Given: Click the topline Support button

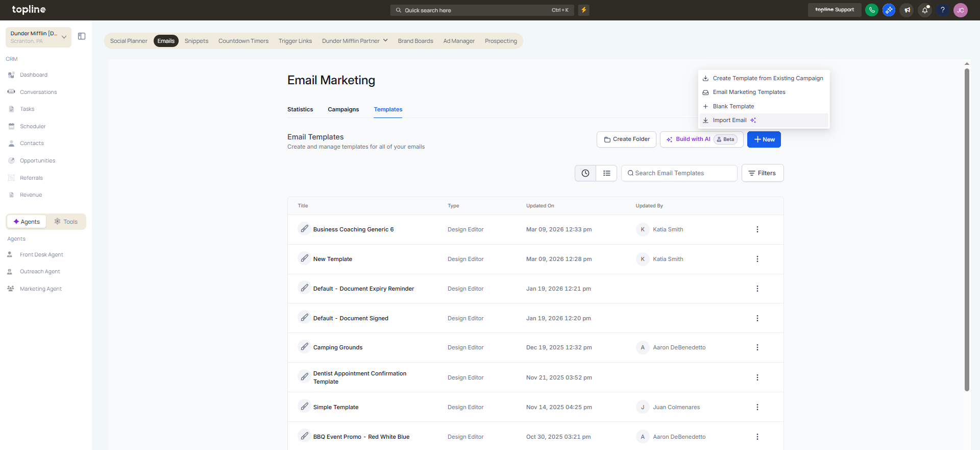Looking at the screenshot, I should pyautogui.click(x=835, y=10).
